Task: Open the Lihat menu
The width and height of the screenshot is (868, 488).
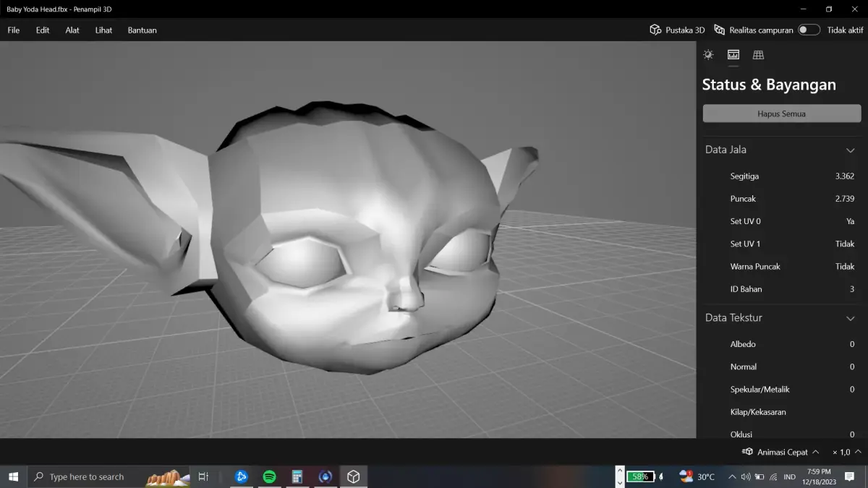Action: tap(103, 30)
